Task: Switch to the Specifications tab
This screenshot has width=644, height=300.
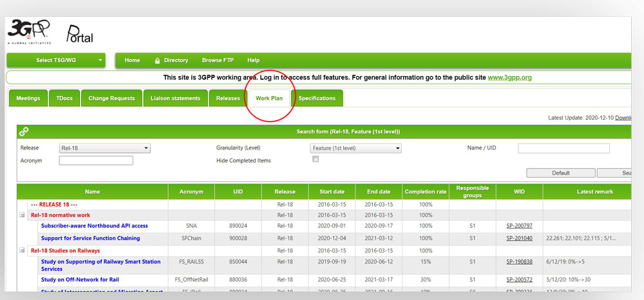Action: pos(317,98)
